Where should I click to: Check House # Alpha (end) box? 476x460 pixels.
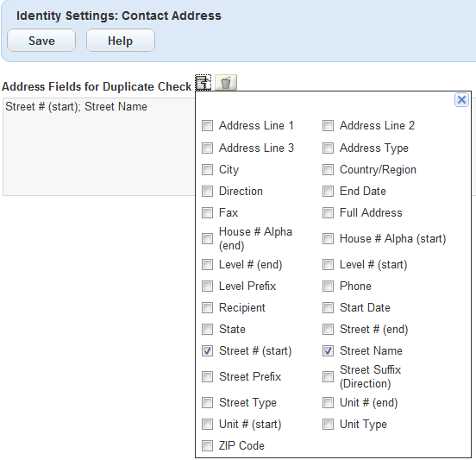coord(207,238)
